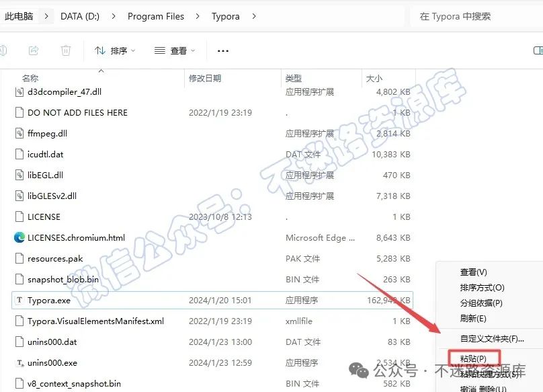Select the file name unins000.exe
543x392 pixels.
click(52, 363)
